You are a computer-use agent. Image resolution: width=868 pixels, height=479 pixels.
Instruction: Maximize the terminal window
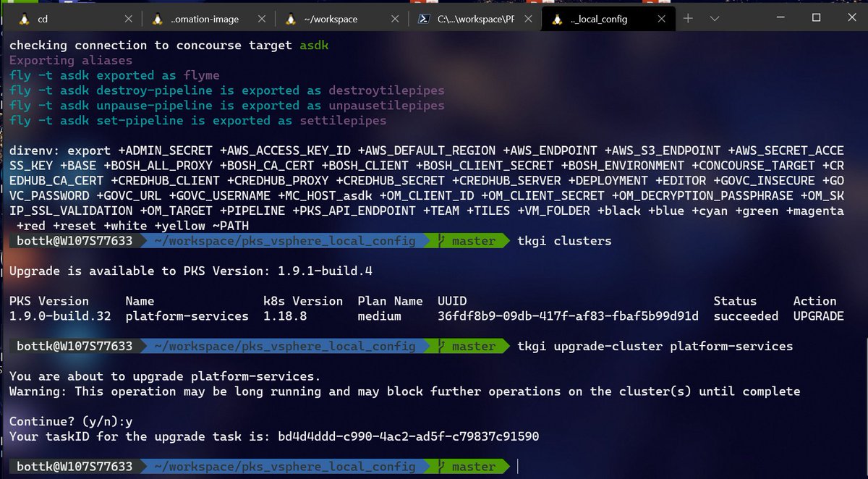[816, 17]
